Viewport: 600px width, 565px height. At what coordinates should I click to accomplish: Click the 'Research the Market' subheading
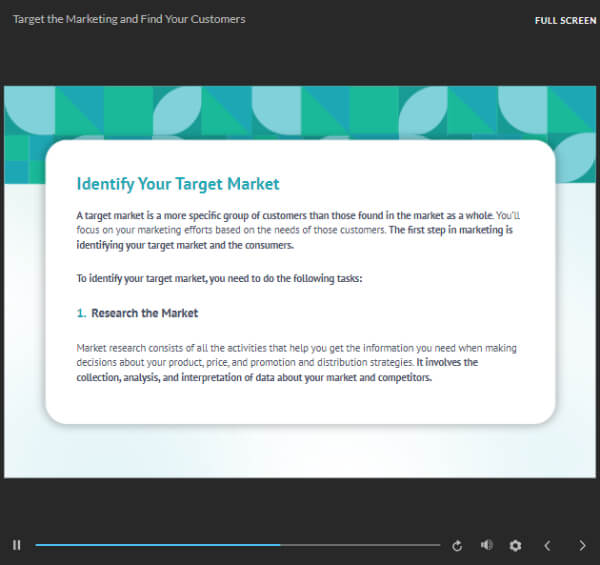[144, 313]
